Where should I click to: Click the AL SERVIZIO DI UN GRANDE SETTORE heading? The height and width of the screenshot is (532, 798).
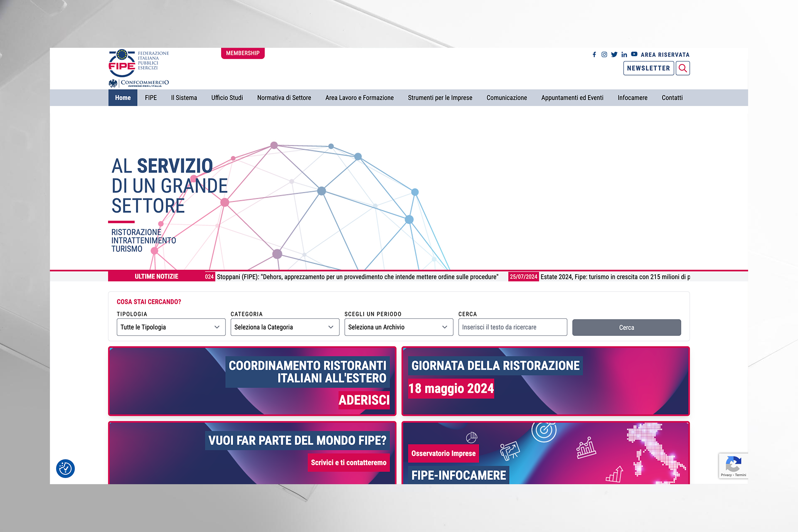click(x=170, y=186)
